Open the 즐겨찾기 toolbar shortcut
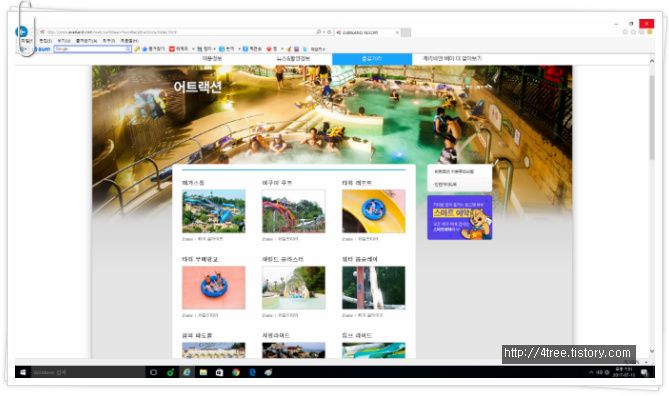The height and width of the screenshot is (396, 669). (x=154, y=50)
